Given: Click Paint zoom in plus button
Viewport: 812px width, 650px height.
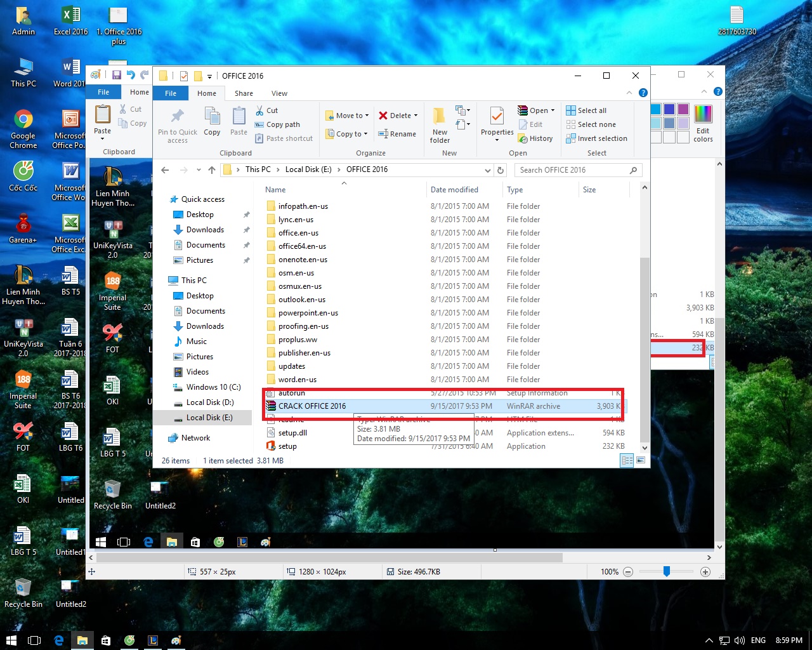Looking at the screenshot, I should tap(705, 572).
